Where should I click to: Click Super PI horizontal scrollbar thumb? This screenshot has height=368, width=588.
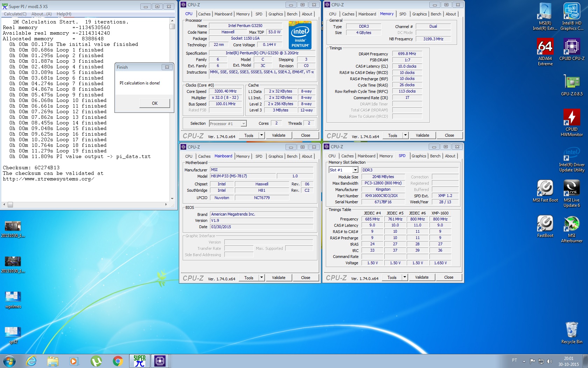(x=10, y=205)
